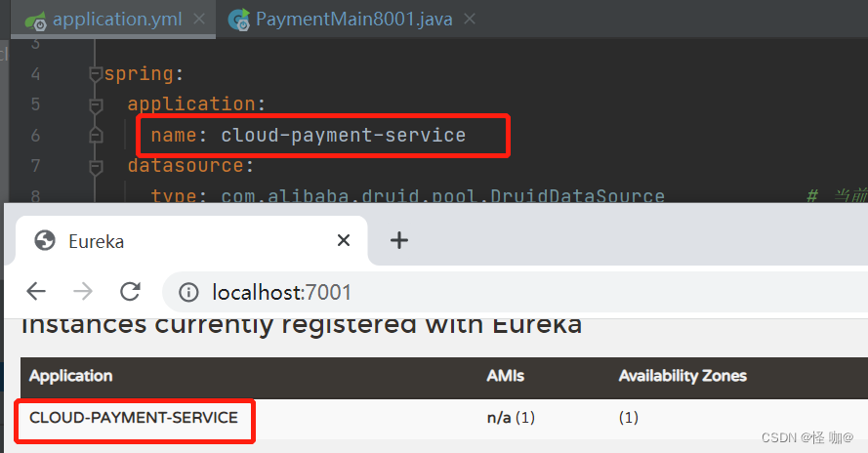Click com.alibaba.druid.pool.DruidDataSource value
The width and height of the screenshot is (868, 453).
click(x=443, y=196)
